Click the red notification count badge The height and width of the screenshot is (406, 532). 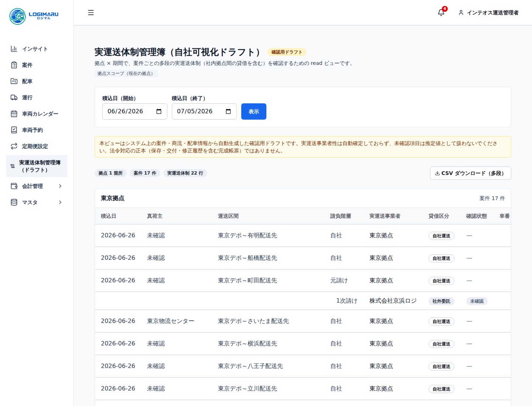coord(445,8)
